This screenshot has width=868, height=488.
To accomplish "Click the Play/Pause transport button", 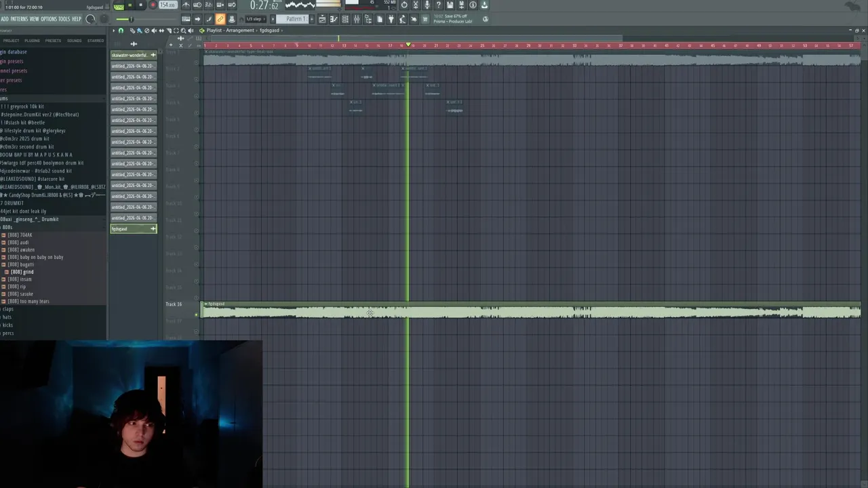I will (x=130, y=5).
